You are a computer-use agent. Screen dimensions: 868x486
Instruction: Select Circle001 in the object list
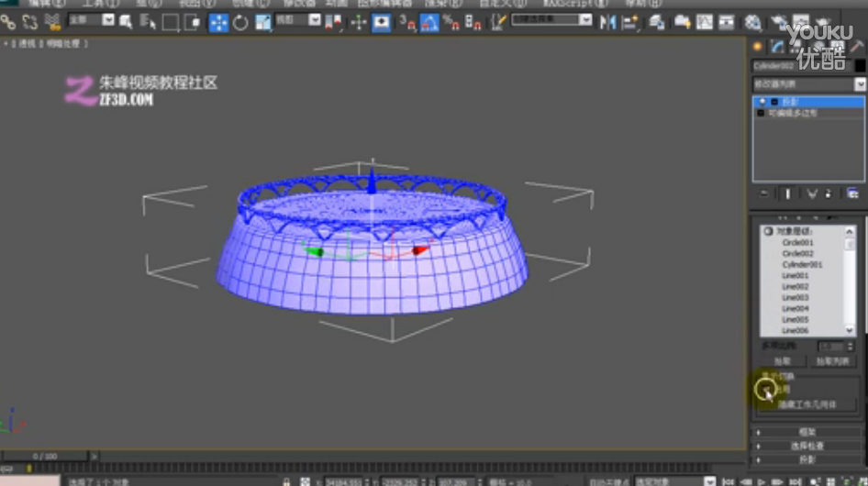click(797, 242)
